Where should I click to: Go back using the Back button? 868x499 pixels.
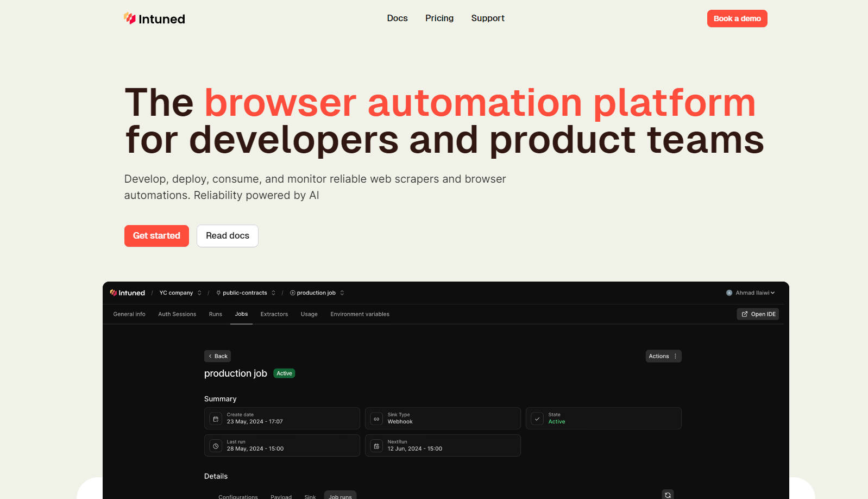pyautogui.click(x=217, y=356)
